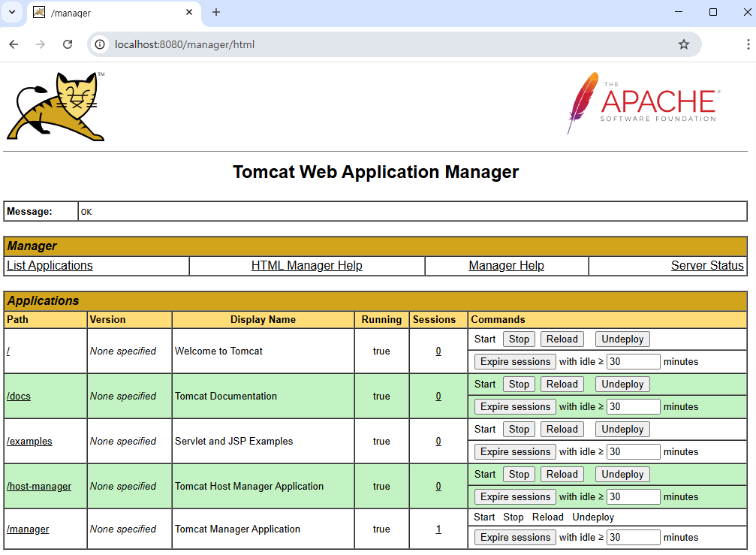Stop the Tomcat Documentation app
Viewport: 756px width, 555px height.
519,385
